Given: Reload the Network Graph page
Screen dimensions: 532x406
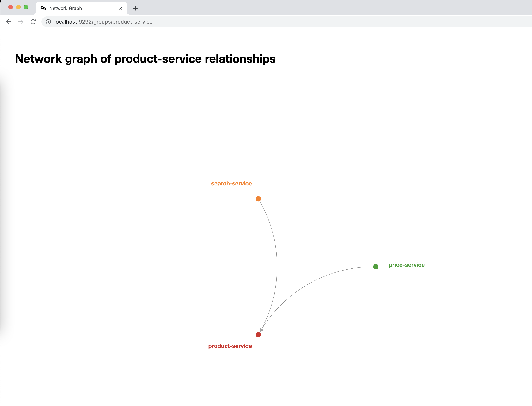Looking at the screenshot, I should point(33,22).
